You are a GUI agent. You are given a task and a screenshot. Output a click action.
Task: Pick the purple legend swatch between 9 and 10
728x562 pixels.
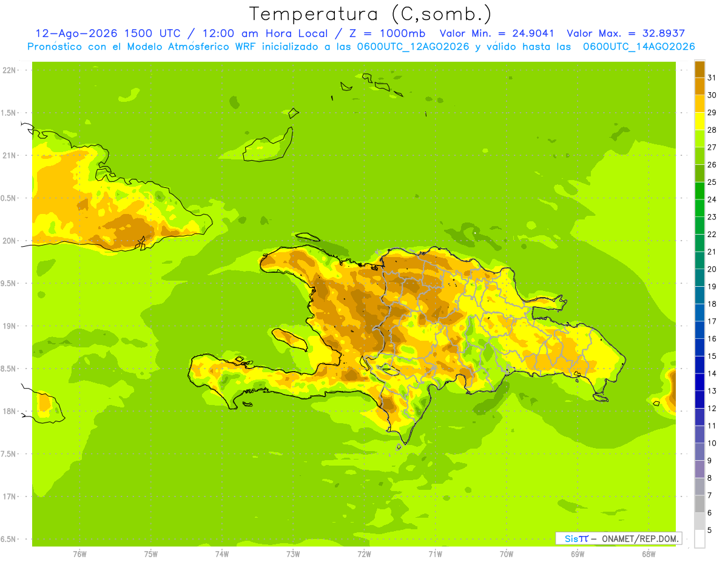[699, 452]
